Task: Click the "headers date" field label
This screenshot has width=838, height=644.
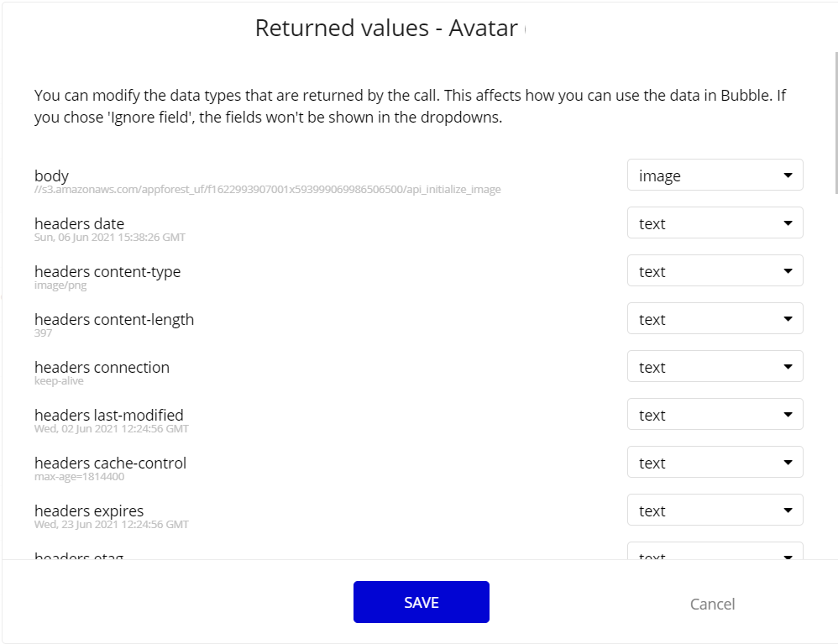Action: [x=79, y=223]
